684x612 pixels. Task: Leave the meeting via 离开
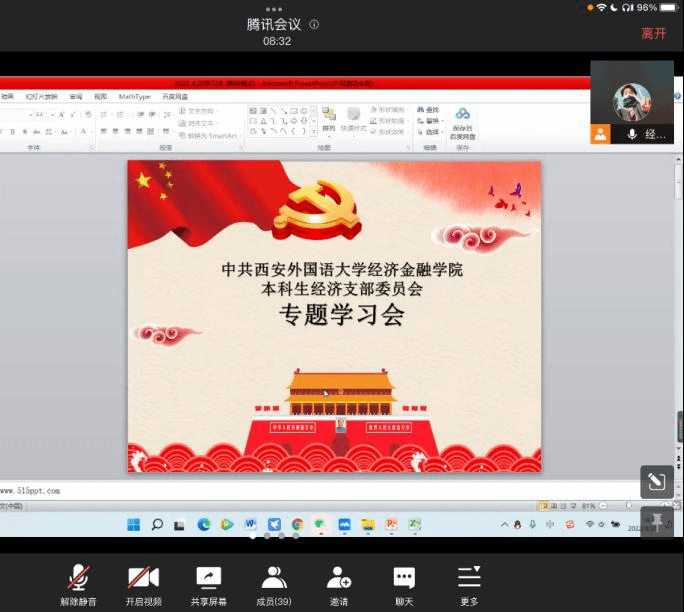click(653, 33)
